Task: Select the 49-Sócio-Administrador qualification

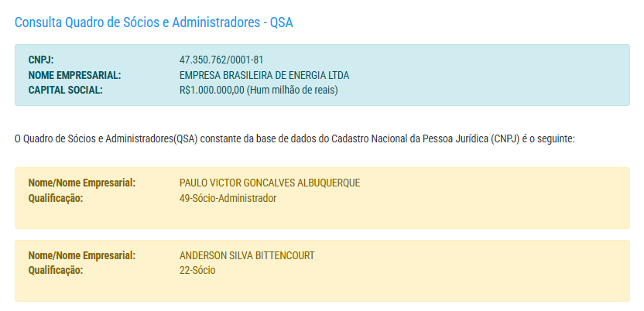Action: tap(228, 198)
